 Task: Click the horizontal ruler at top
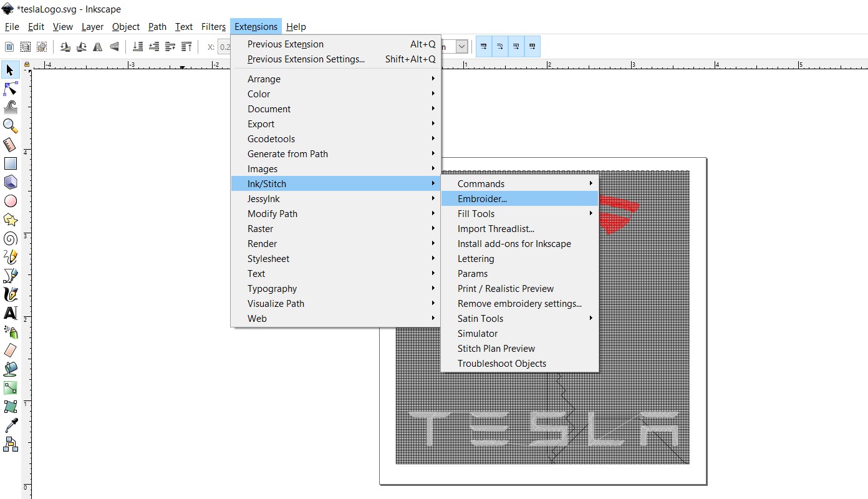(x=449, y=65)
